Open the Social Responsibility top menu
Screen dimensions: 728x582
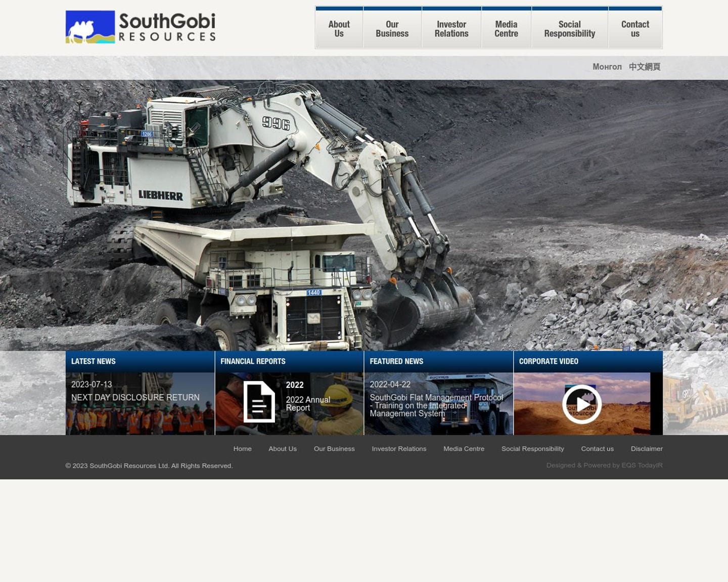point(569,29)
